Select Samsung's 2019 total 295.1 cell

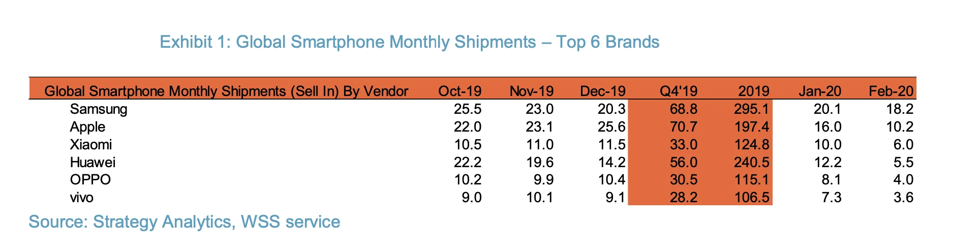tap(752, 109)
